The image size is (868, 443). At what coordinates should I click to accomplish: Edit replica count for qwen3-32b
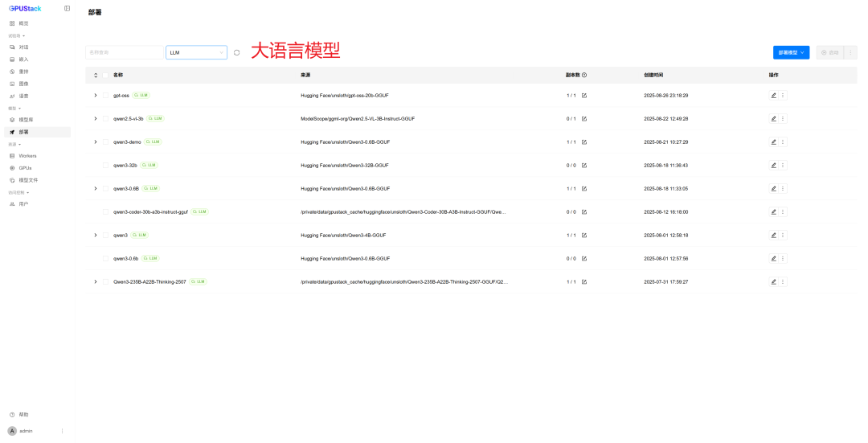click(x=584, y=165)
